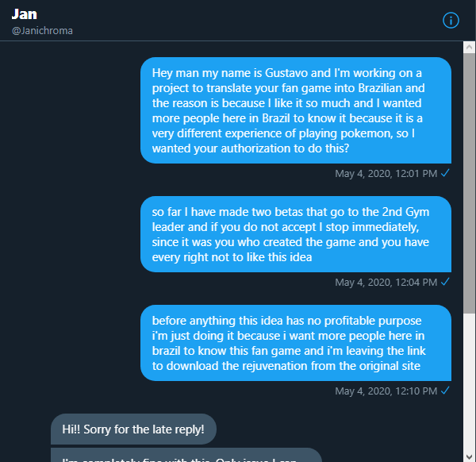Click the empty header area beside Jan
This screenshot has height=462, width=476.
tap(243, 20)
